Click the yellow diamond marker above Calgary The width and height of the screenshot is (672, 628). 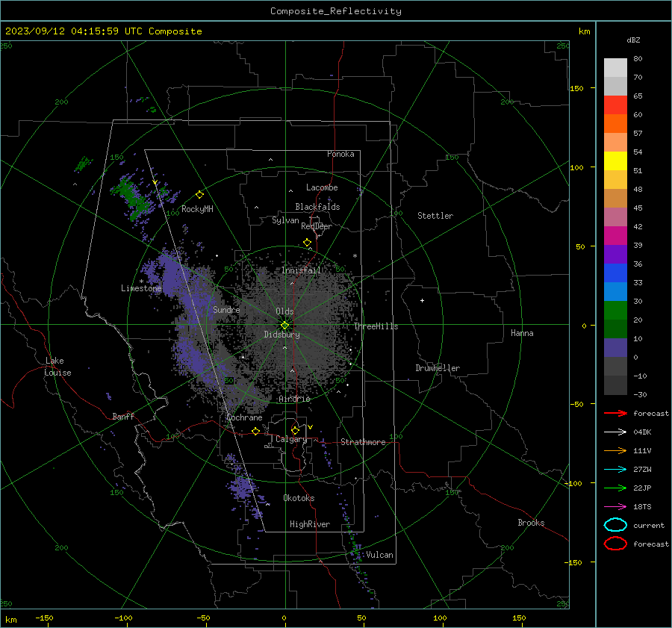pos(295,430)
